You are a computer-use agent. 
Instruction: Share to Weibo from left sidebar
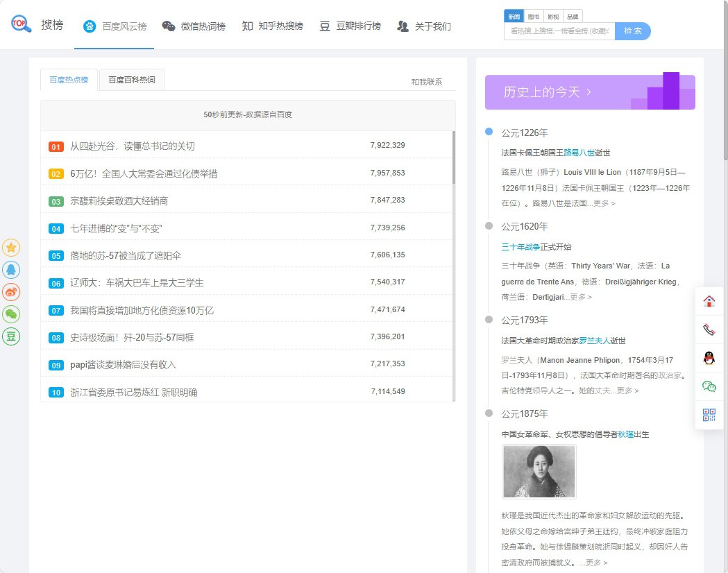pos(11,292)
